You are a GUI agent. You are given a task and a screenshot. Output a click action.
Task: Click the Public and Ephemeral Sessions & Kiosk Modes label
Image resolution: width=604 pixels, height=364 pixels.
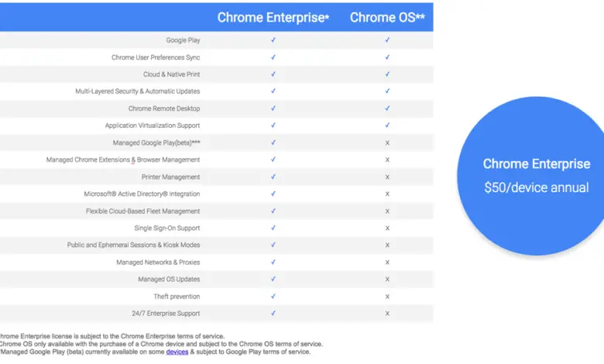[133, 245]
